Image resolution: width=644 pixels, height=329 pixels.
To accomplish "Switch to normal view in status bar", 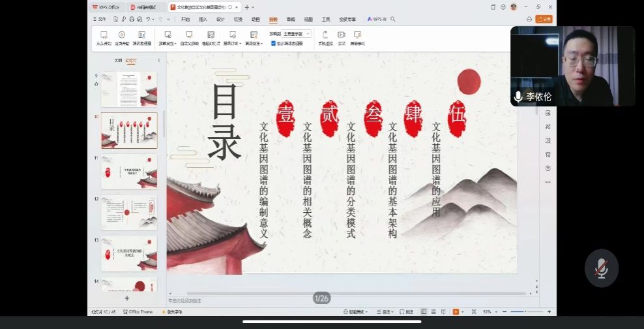I will [424, 312].
